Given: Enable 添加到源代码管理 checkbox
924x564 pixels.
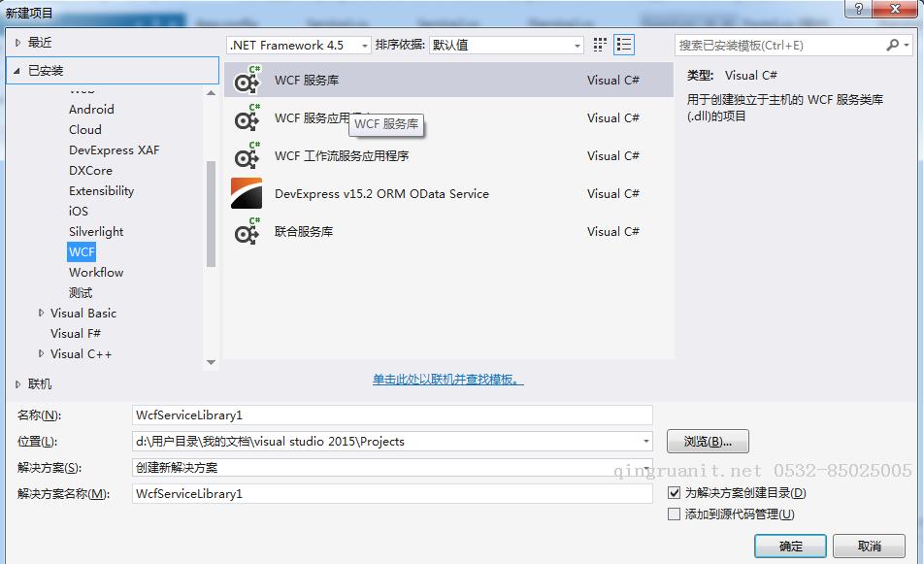Looking at the screenshot, I should coord(675,514).
